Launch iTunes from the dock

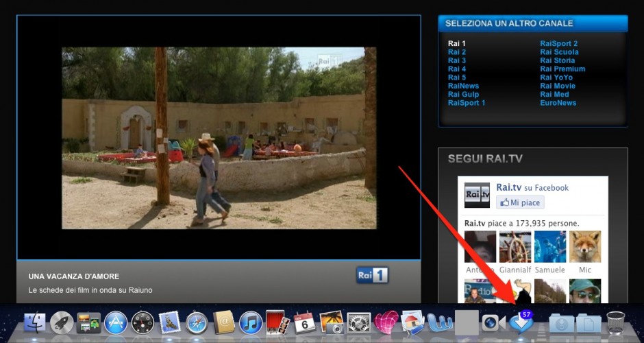[251, 322]
